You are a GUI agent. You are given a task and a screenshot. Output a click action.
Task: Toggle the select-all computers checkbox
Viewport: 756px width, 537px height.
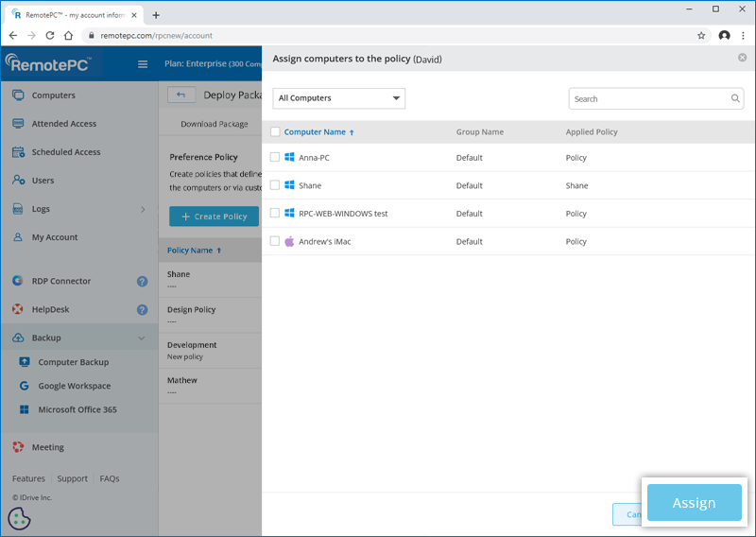tap(275, 132)
